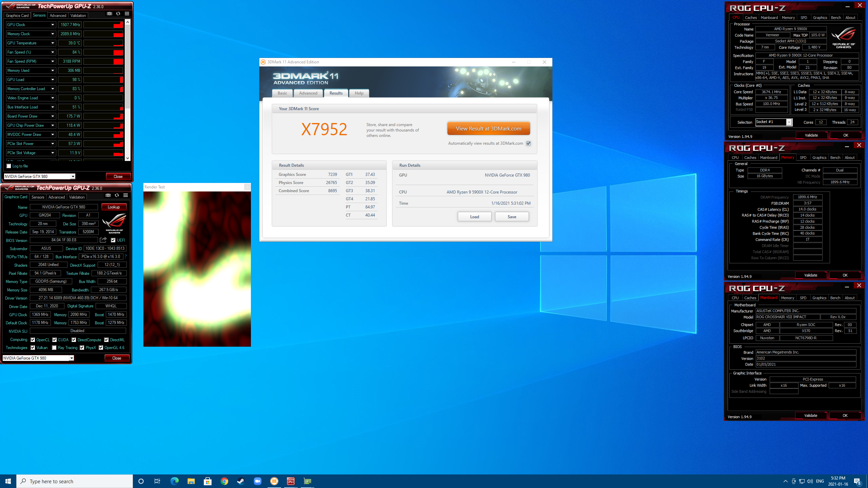
Task: Open Help tab in 3DMark 11
Action: 359,93
